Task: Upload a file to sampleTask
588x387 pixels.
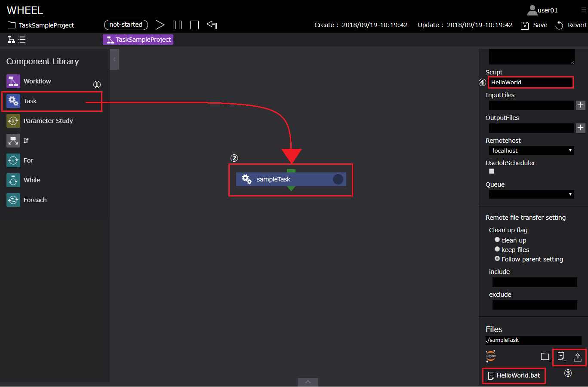Action: [x=578, y=357]
